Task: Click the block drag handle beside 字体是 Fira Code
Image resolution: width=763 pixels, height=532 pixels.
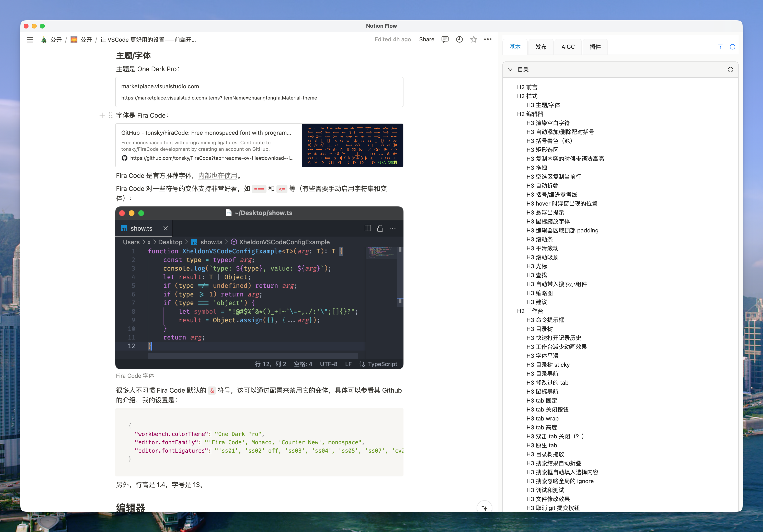Action: [111, 115]
